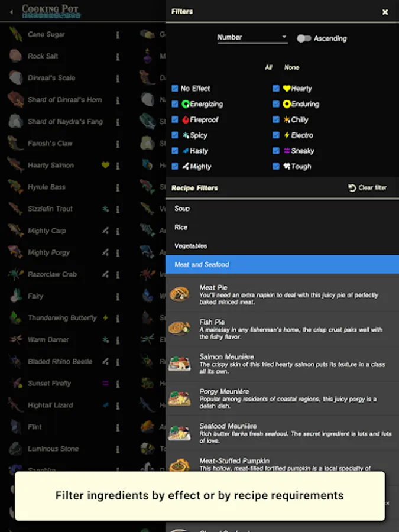Uncheck the Fireproof checkbox

click(175, 119)
